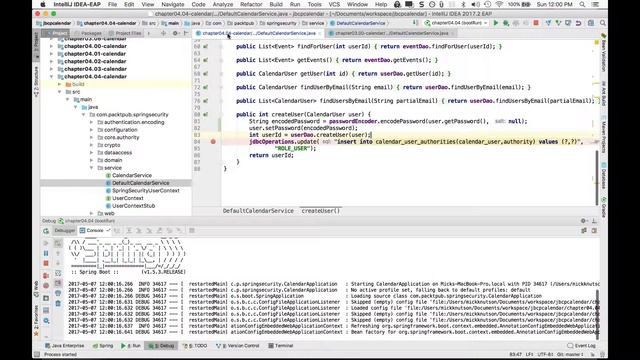
Task: Switch to the Console tab
Action: pos(95,231)
